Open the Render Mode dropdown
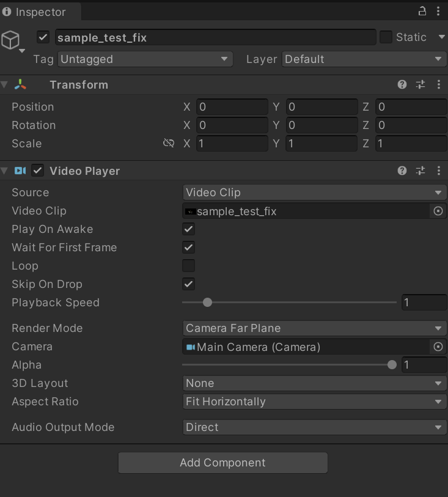 [x=314, y=328]
